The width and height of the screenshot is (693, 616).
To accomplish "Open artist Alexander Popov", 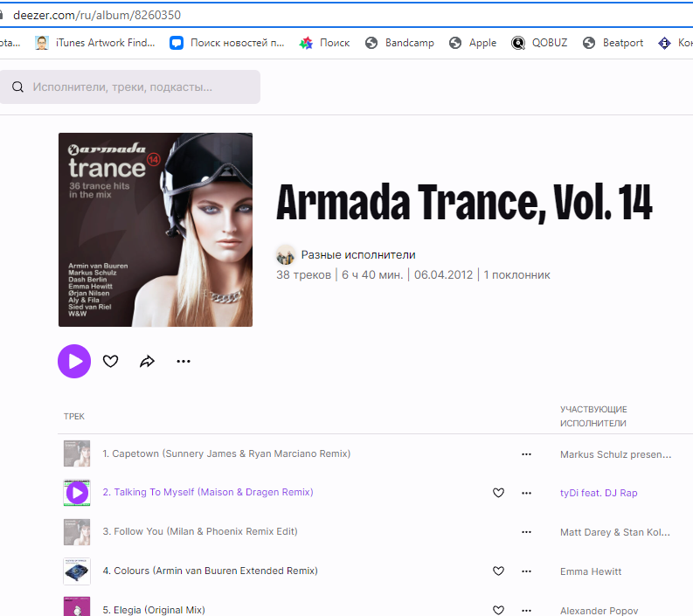I will [599, 610].
